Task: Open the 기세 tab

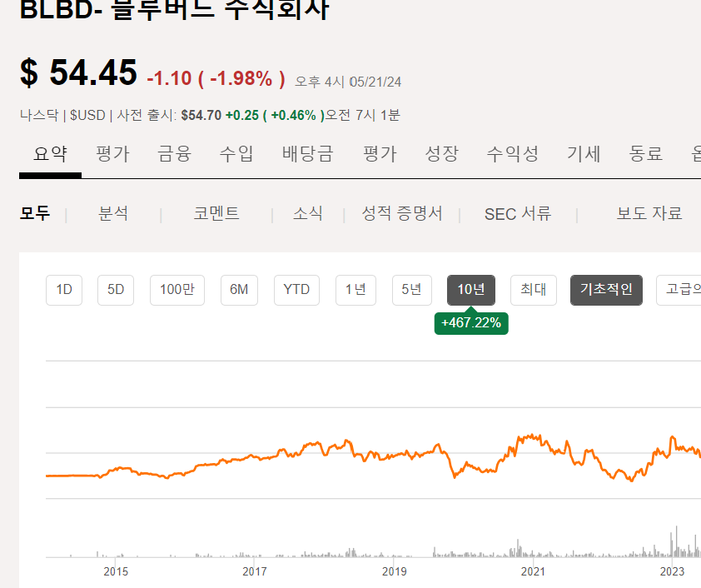Action: point(584,154)
